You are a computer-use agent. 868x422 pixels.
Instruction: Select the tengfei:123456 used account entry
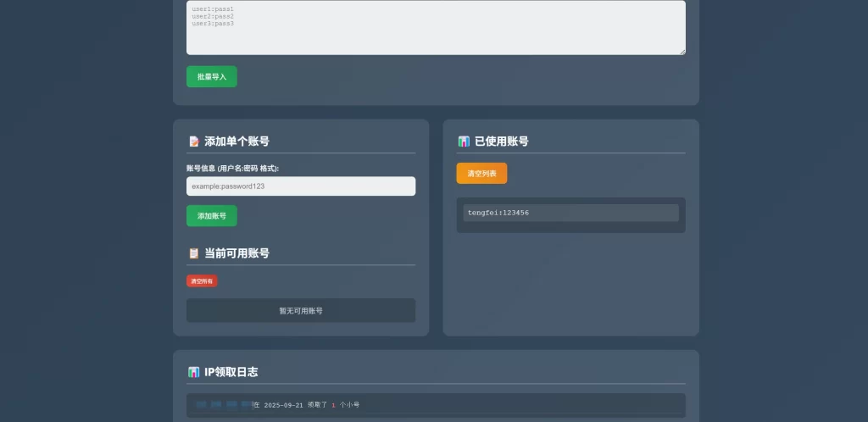tap(570, 213)
